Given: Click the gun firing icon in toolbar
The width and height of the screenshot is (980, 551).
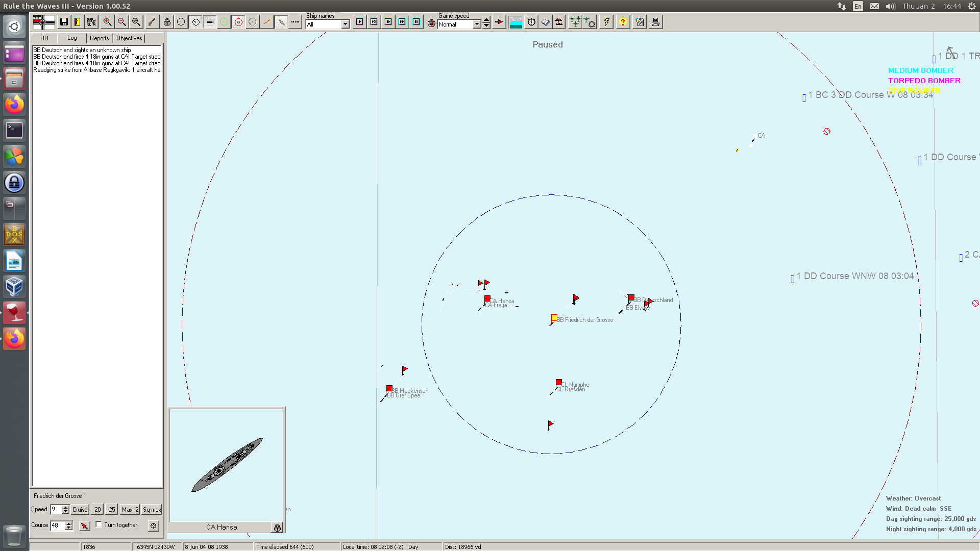Looking at the screenshot, I should pos(152,22).
